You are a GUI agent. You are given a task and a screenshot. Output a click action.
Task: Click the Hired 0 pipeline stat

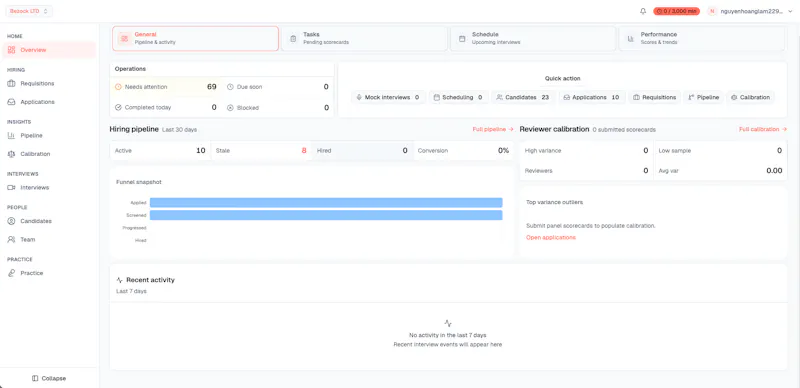pyautogui.click(x=362, y=151)
